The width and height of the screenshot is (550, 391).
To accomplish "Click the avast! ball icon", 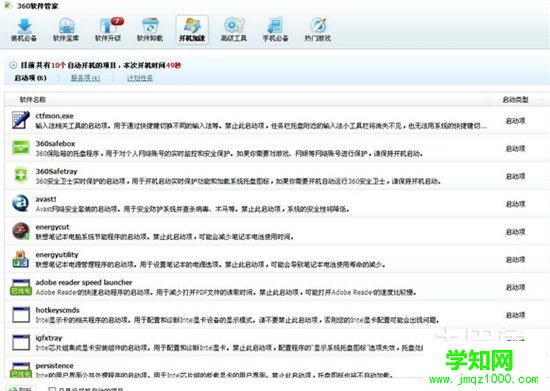I will pyautogui.click(x=21, y=203).
